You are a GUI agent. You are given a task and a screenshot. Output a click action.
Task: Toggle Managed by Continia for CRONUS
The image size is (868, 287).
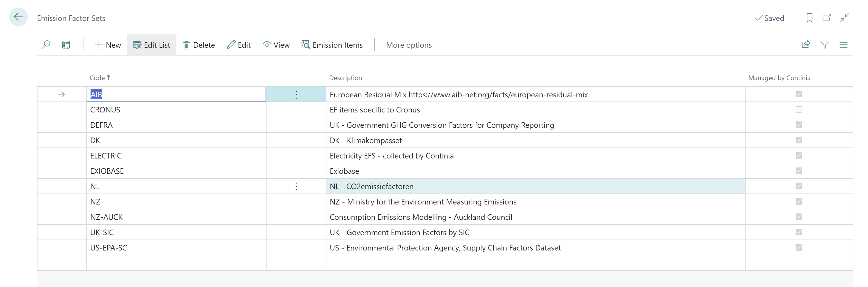pyautogui.click(x=799, y=110)
